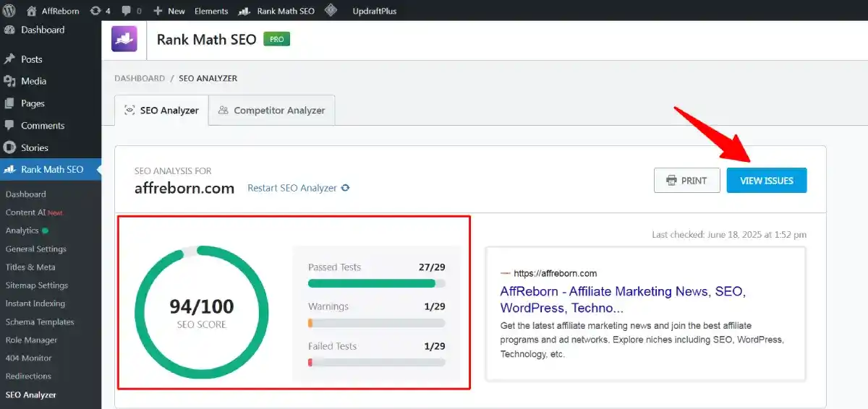Switch to Competitor Analyzer tab
Screen dimensions: 868x409
point(272,111)
